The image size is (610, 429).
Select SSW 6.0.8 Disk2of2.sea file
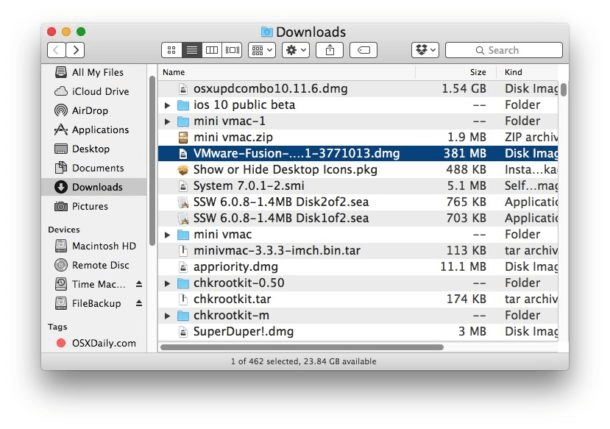pos(358,202)
